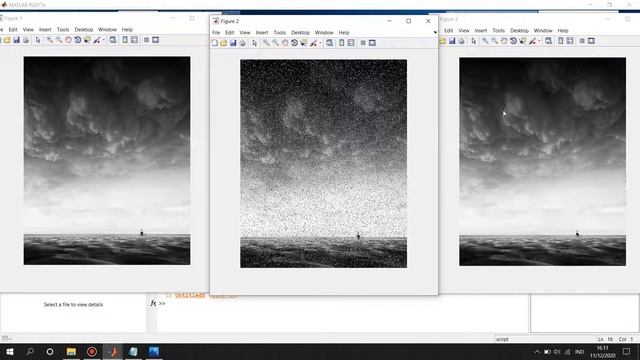Click New Figure icon in Figure 2 toolbar

point(215,43)
